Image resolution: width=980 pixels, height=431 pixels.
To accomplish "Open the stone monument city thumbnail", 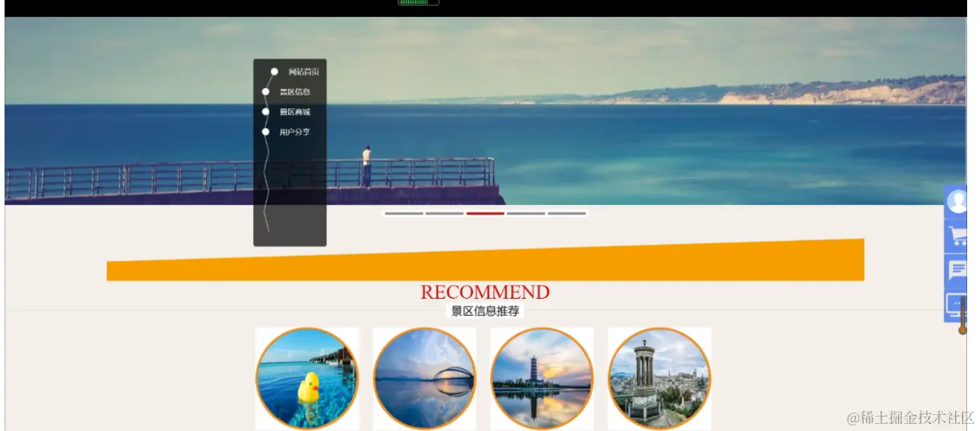I will [x=659, y=379].
